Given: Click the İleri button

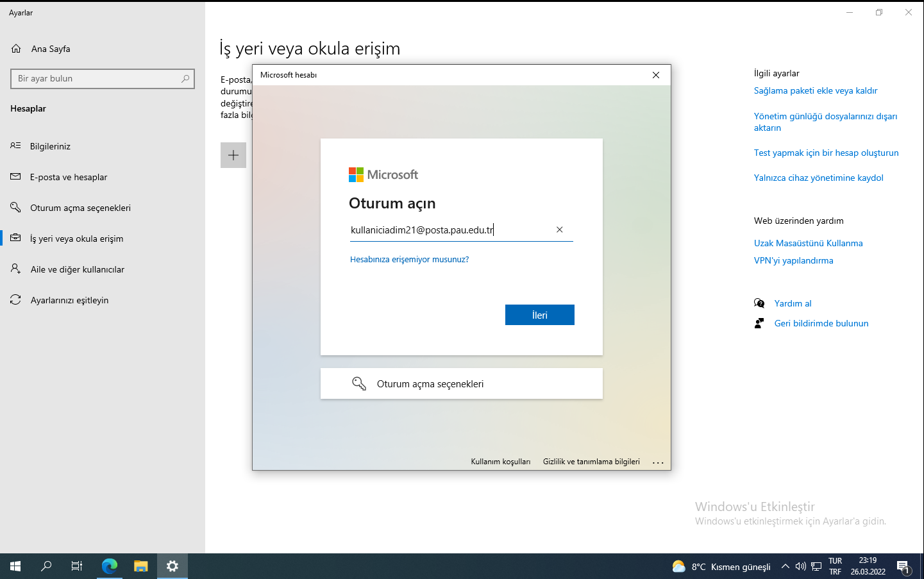Looking at the screenshot, I should point(540,315).
